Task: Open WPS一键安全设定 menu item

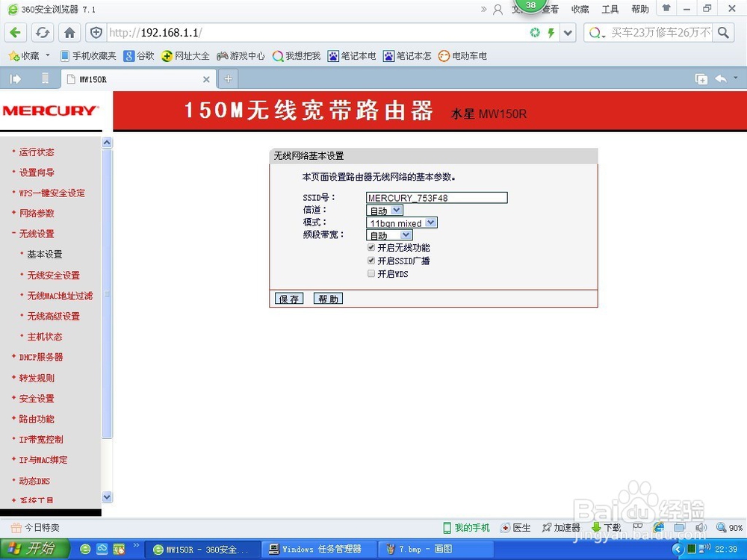Action: tap(52, 193)
